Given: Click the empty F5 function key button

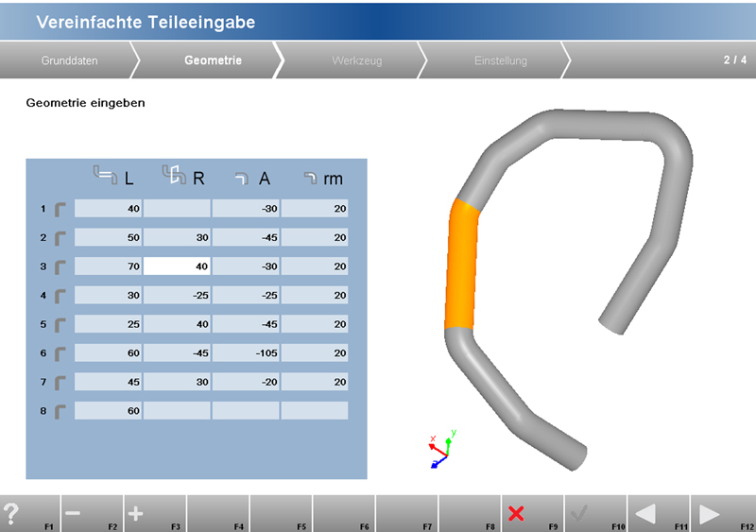Looking at the screenshot, I should point(281,514).
